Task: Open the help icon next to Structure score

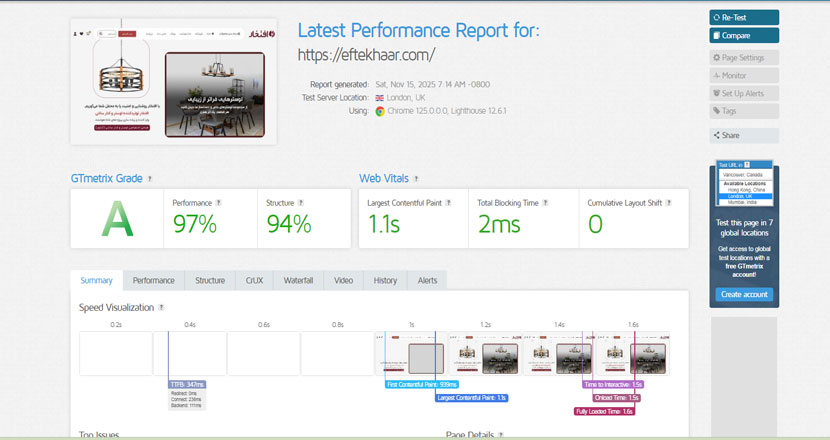Action: point(303,202)
